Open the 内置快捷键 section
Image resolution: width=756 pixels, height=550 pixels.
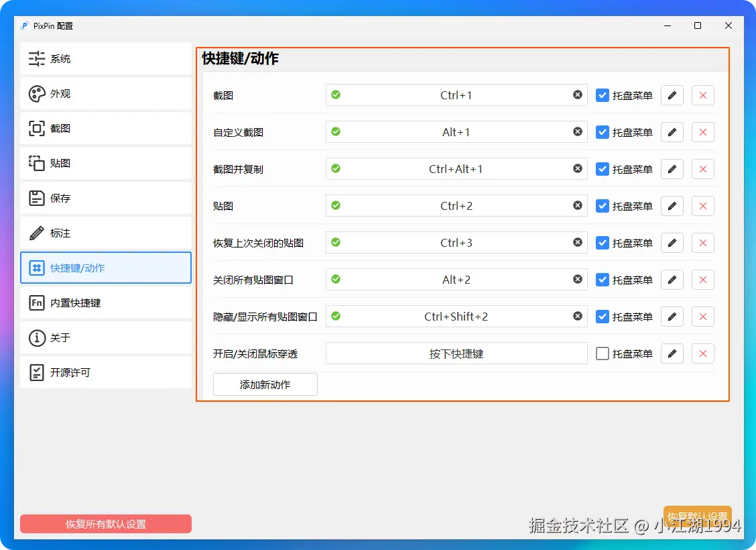point(106,303)
